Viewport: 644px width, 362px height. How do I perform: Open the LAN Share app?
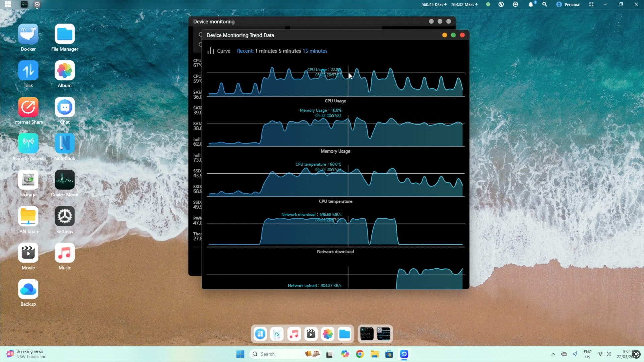[28, 217]
